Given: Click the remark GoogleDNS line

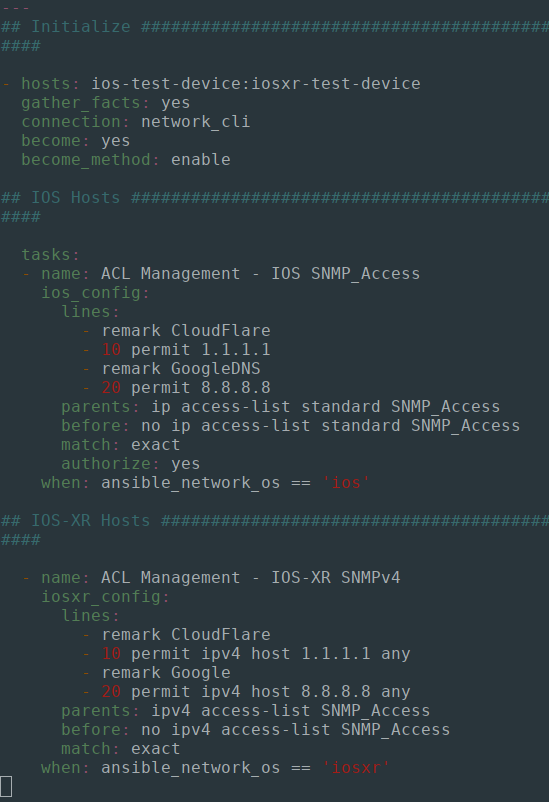Looking at the screenshot, I should pyautogui.click(x=181, y=369).
